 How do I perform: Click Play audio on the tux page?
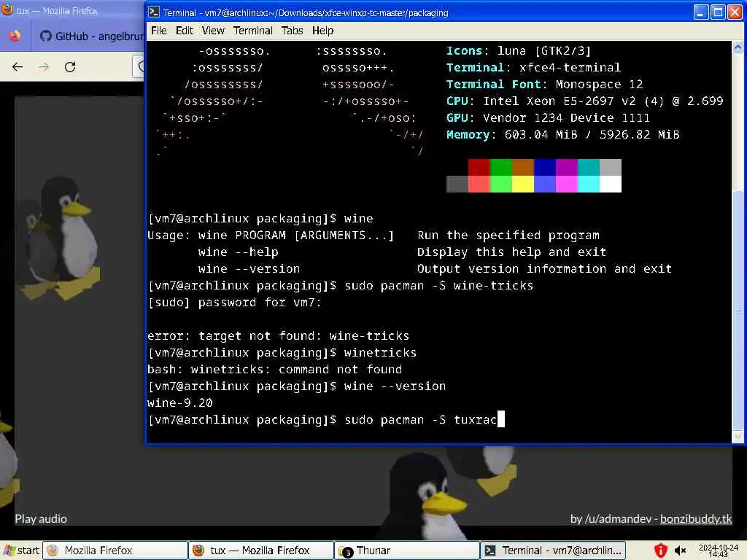(41, 519)
